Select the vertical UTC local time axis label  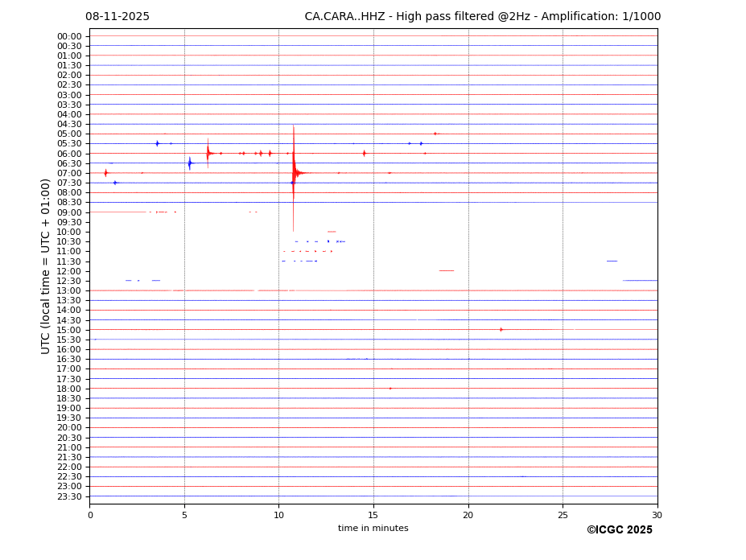click(46, 266)
